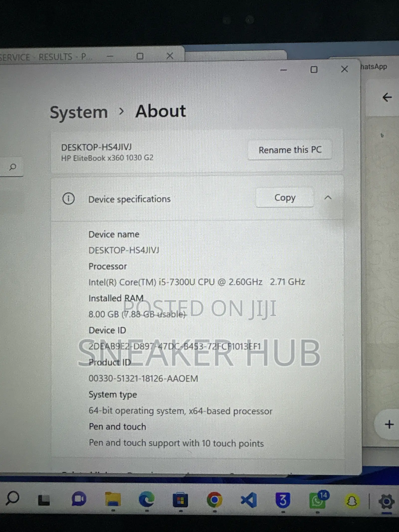The width and height of the screenshot is (399, 532).
Task: Minimize the Settings window
Action: click(284, 70)
